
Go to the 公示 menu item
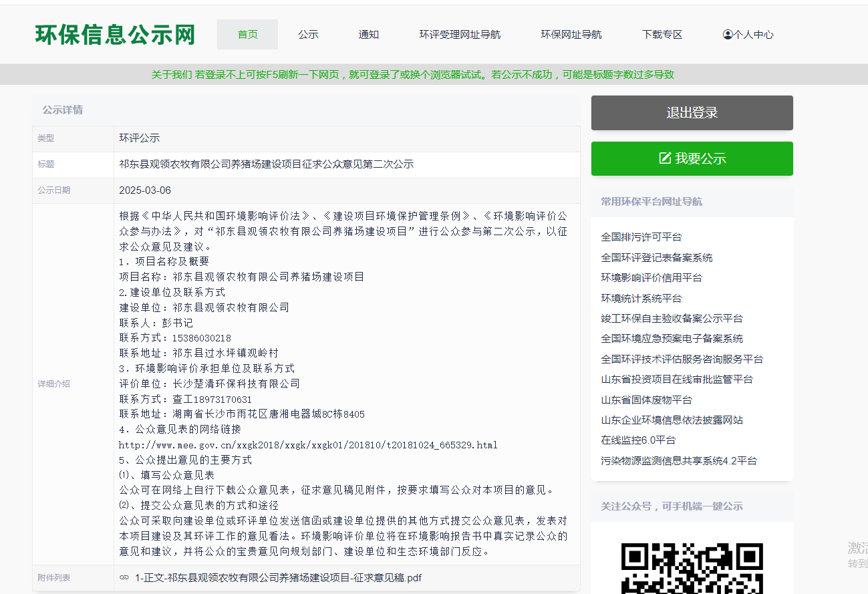tap(308, 35)
